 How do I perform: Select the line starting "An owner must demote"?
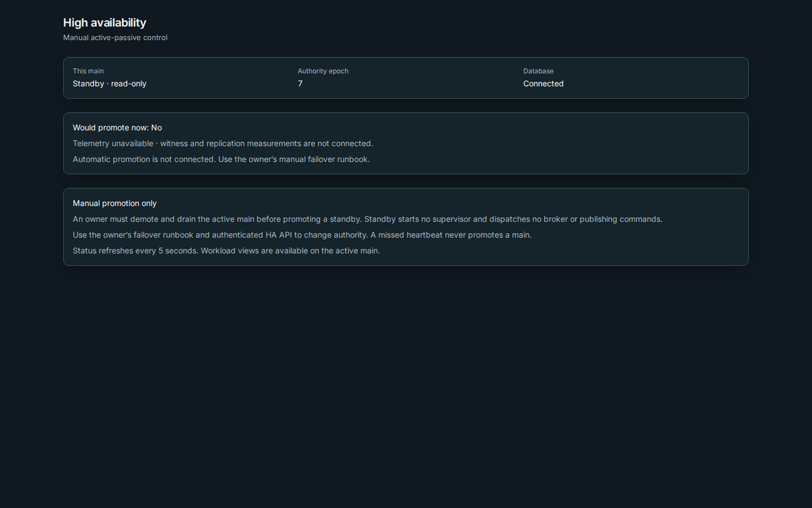click(x=368, y=219)
